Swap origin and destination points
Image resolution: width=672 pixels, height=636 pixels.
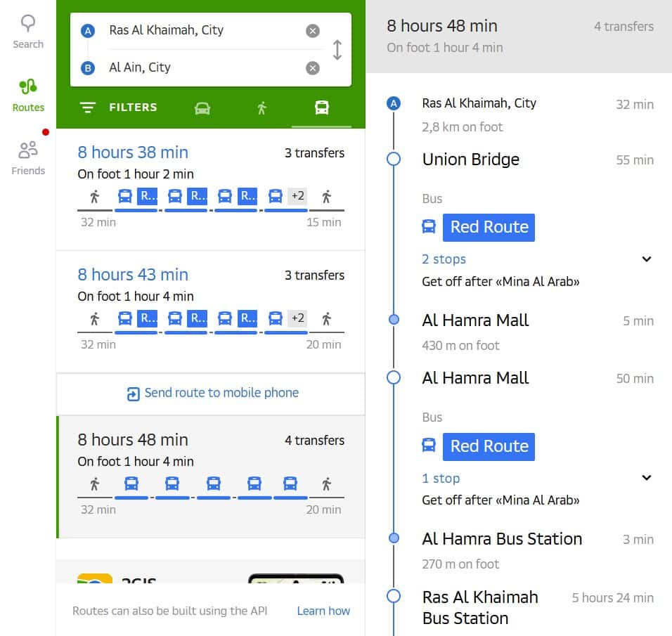pos(337,50)
